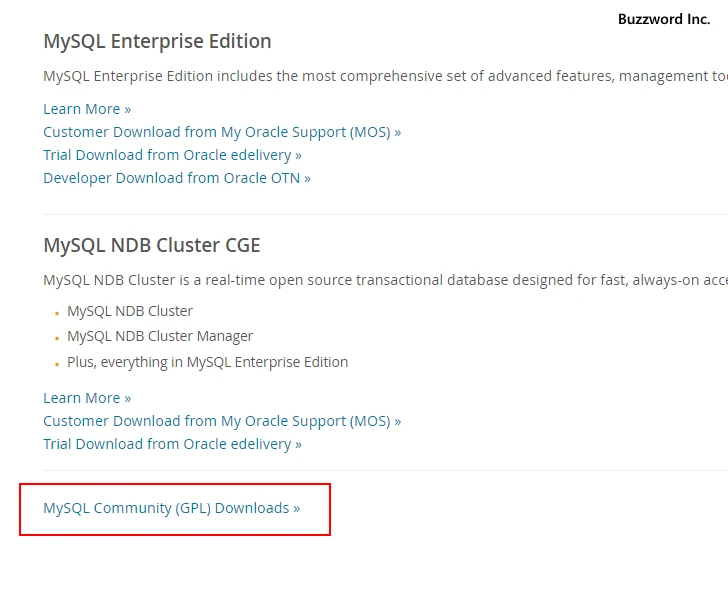Open Learn More under MySQL NDB Cluster CGE
This screenshot has width=728, height=600.
pos(87,398)
